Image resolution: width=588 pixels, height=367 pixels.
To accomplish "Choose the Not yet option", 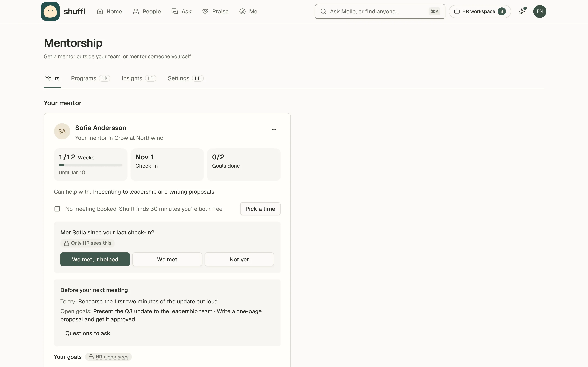I will coord(239,259).
